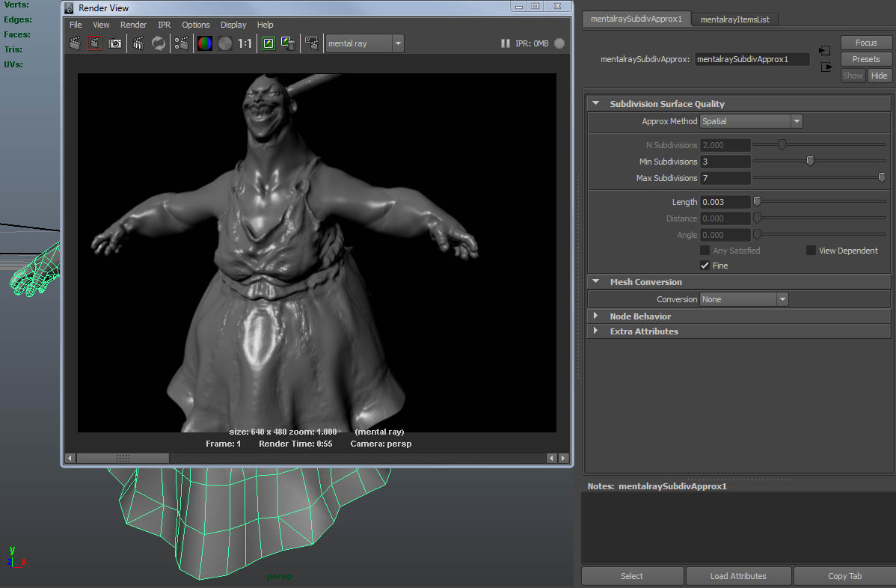Switch to mentalraySubdivApprox1 tab
896x588 pixels.
click(x=636, y=19)
